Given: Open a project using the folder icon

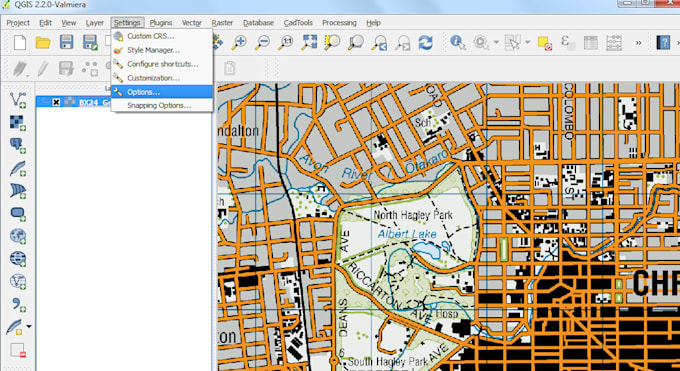Looking at the screenshot, I should click(x=43, y=42).
